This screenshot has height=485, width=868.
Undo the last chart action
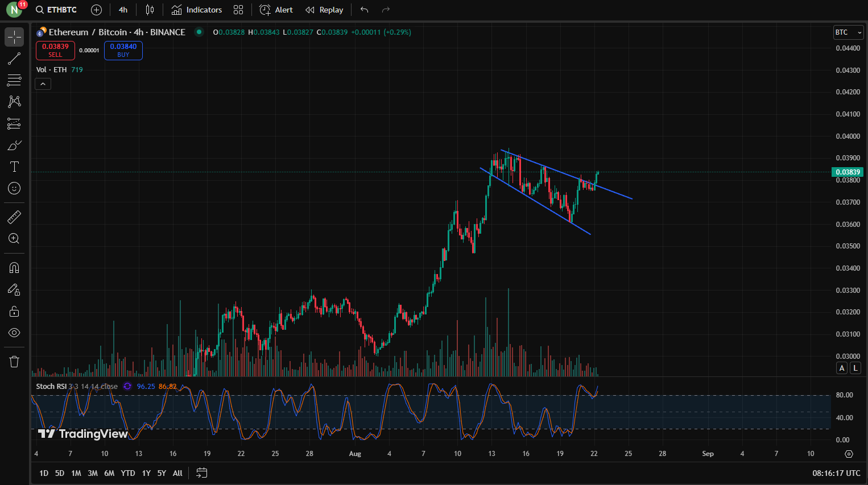(x=365, y=10)
